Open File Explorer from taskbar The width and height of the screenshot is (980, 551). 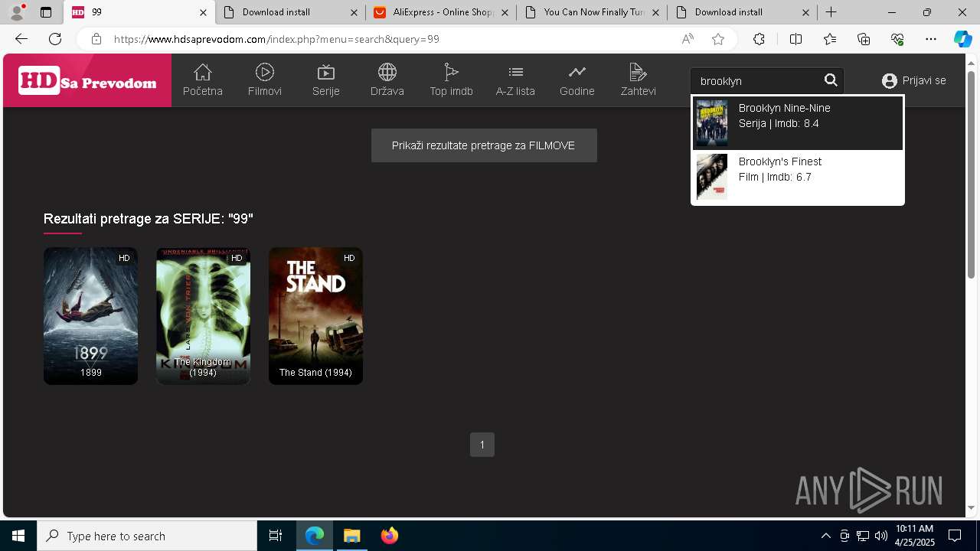pos(352,536)
